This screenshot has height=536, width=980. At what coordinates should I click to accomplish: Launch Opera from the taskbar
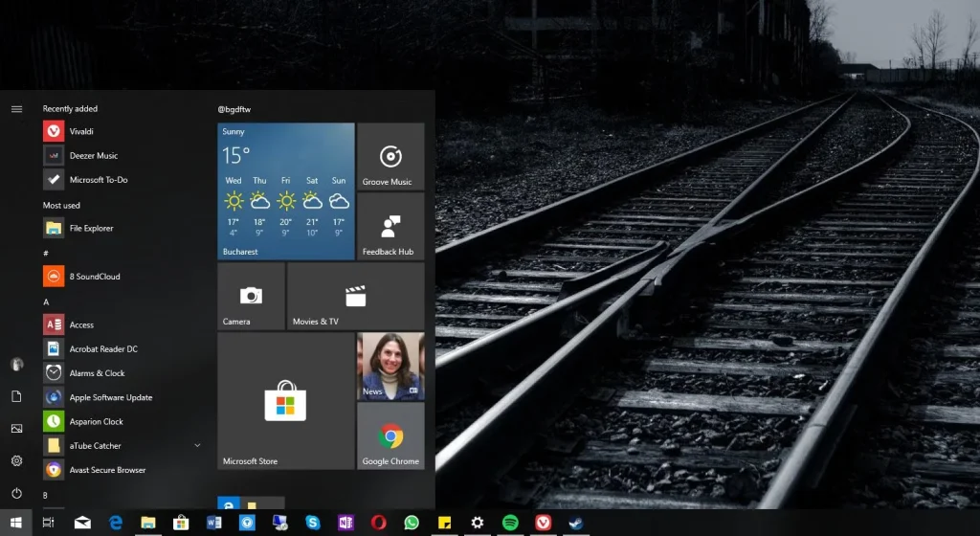[x=379, y=523]
